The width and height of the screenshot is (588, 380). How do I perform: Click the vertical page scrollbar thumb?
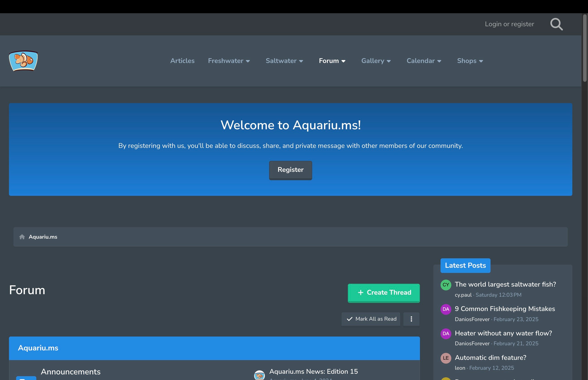pyautogui.click(x=585, y=48)
